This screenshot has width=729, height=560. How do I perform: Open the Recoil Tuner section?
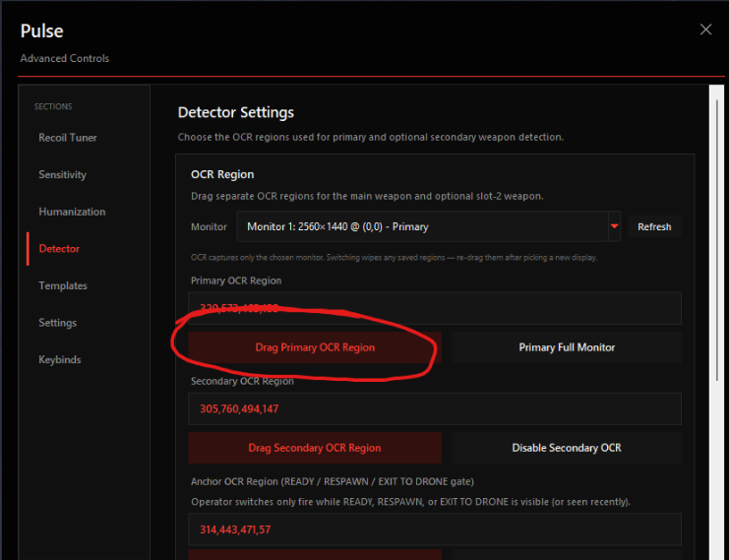coord(68,138)
